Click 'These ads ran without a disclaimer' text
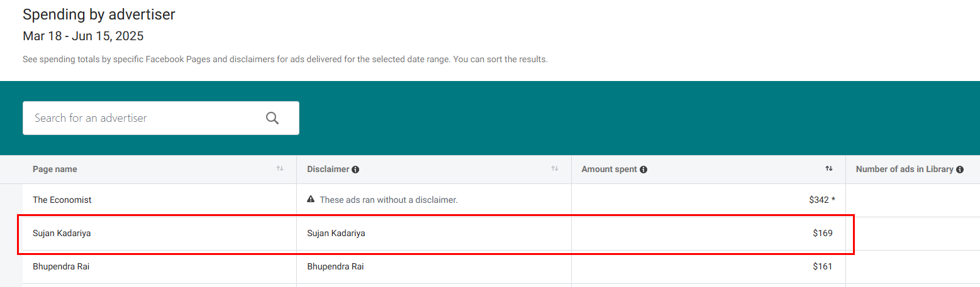This screenshot has height=287, width=980. pos(389,200)
